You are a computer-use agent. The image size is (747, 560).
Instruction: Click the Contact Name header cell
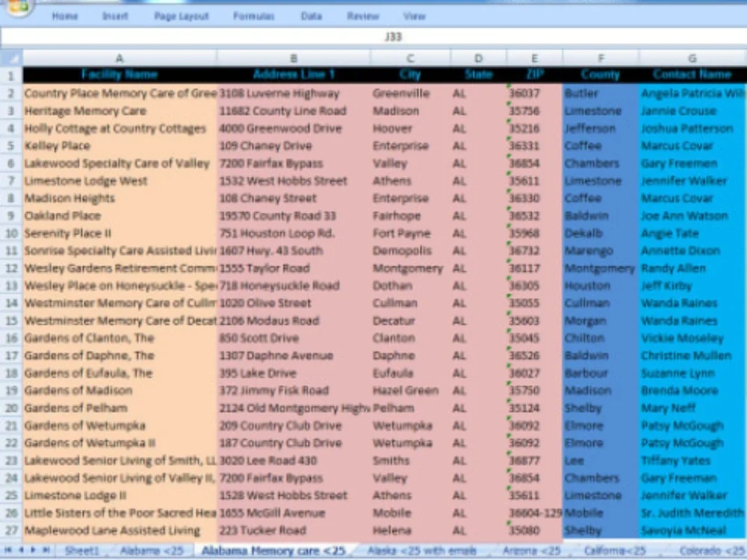pyautogui.click(x=692, y=74)
